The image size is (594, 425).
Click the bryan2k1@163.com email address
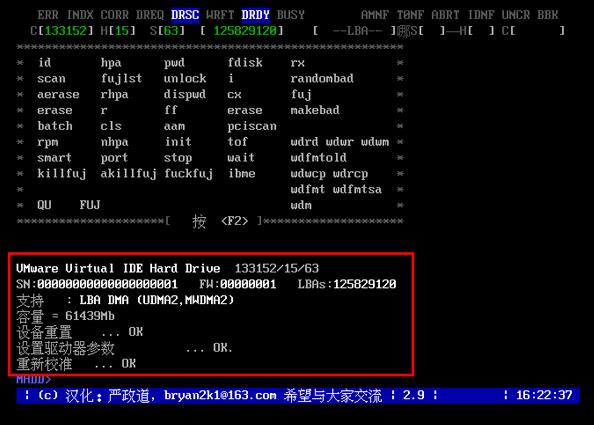click(220, 395)
